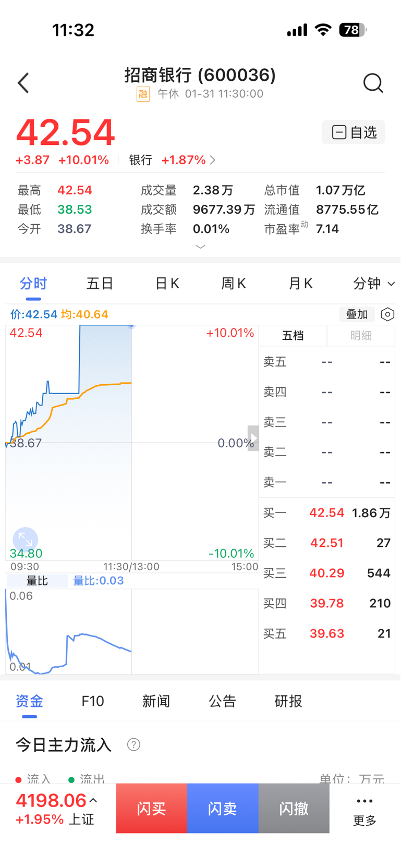Screen dimensions: 401x868
Task: Tap the fullscreen expand chart icon
Action: click(25, 539)
